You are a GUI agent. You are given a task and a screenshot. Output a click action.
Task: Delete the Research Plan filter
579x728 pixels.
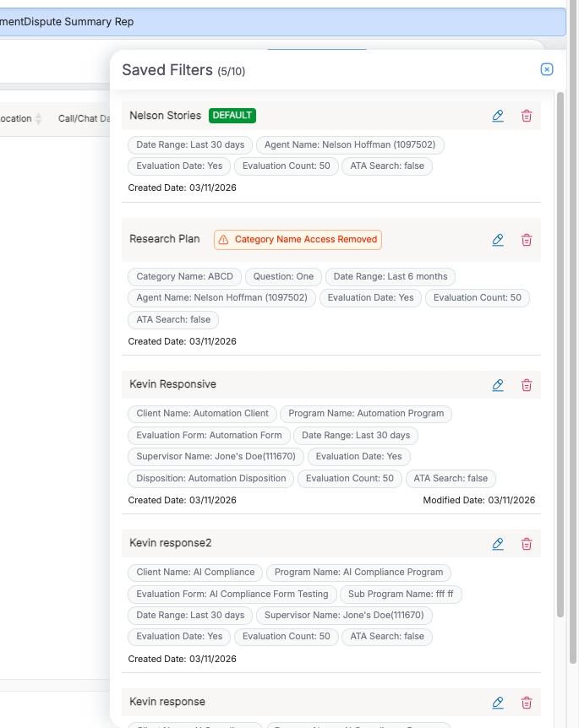(527, 240)
